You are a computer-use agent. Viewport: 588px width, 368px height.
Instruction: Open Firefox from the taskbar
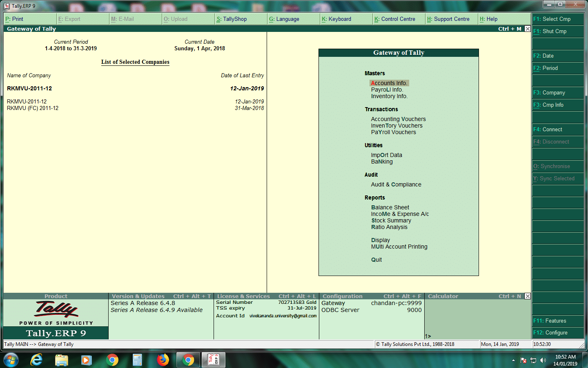[x=163, y=360]
